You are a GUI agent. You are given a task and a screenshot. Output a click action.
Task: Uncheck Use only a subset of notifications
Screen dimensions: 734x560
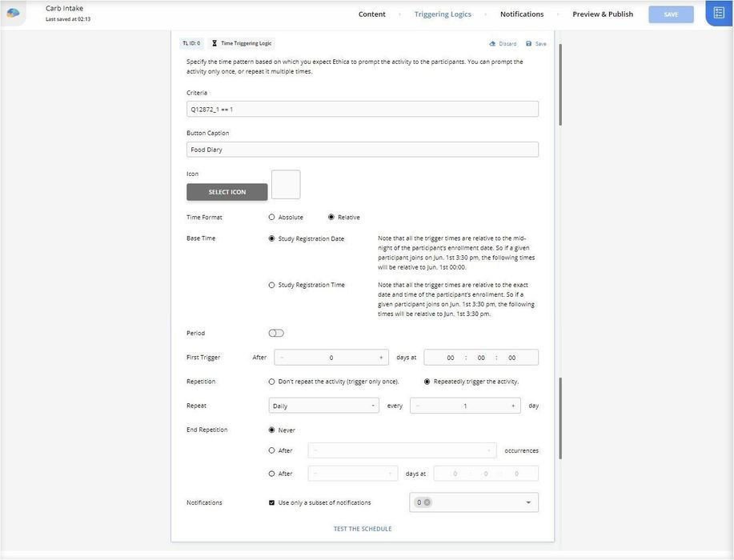pos(272,502)
